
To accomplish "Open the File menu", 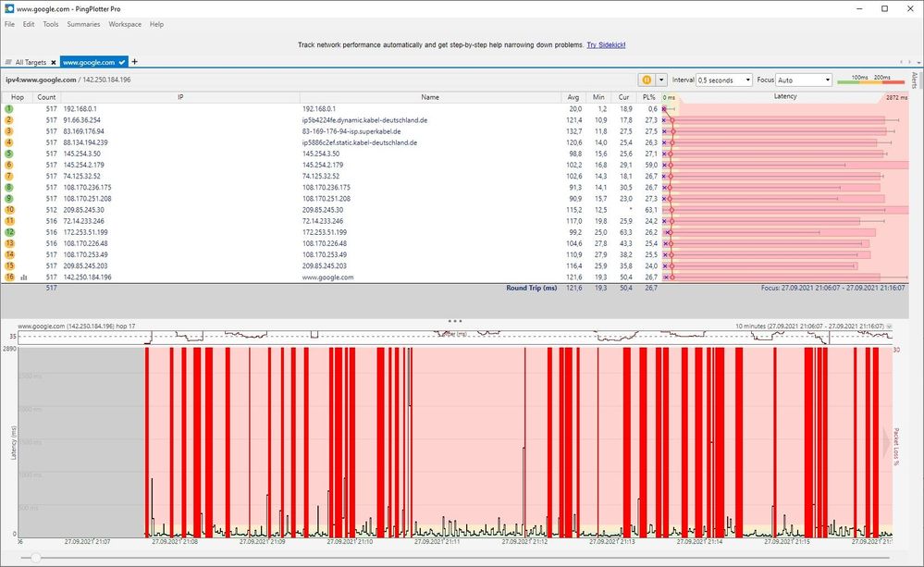I will (9, 24).
